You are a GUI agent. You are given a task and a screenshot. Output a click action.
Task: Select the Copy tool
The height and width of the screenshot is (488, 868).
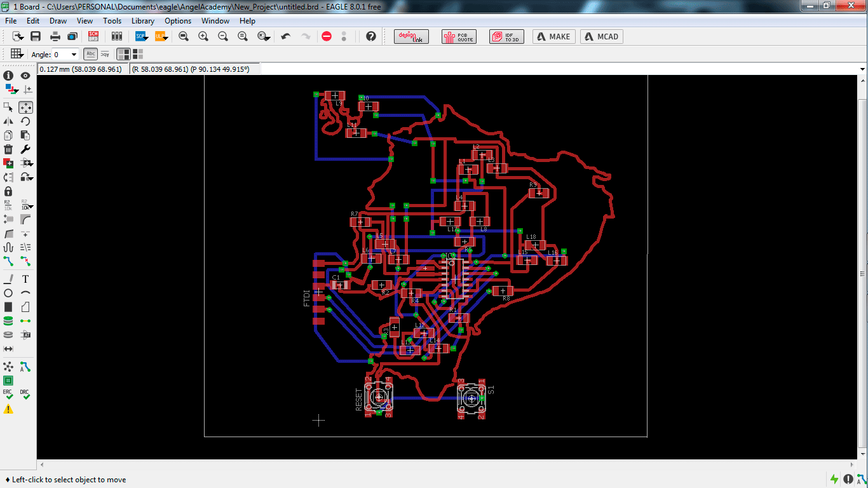[x=8, y=135]
